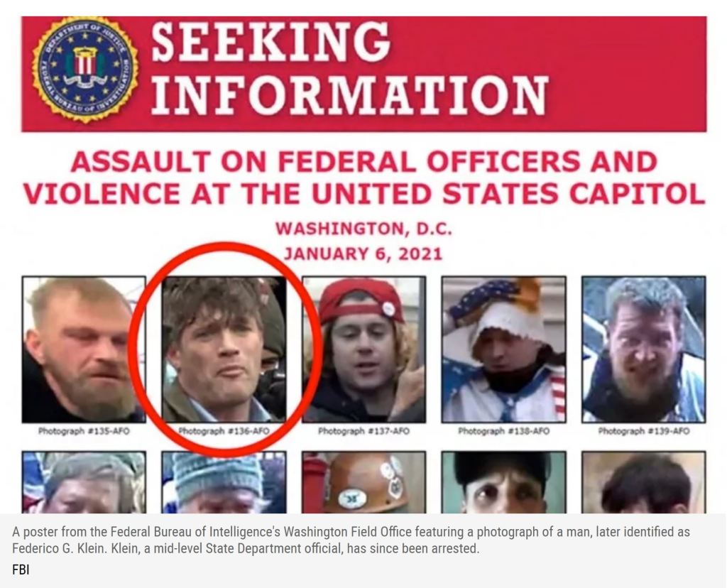Click the Photograph #139-AFO caption label

(644, 431)
